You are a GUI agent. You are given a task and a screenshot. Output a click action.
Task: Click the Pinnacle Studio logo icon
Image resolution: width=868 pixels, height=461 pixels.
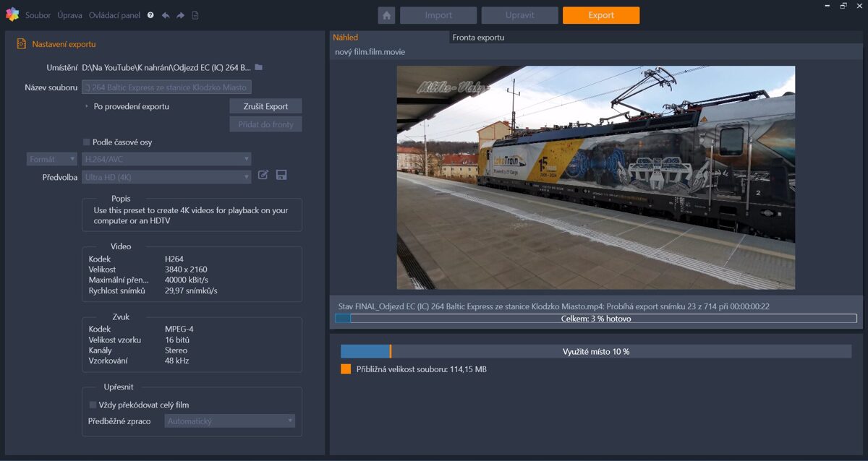[x=12, y=14]
